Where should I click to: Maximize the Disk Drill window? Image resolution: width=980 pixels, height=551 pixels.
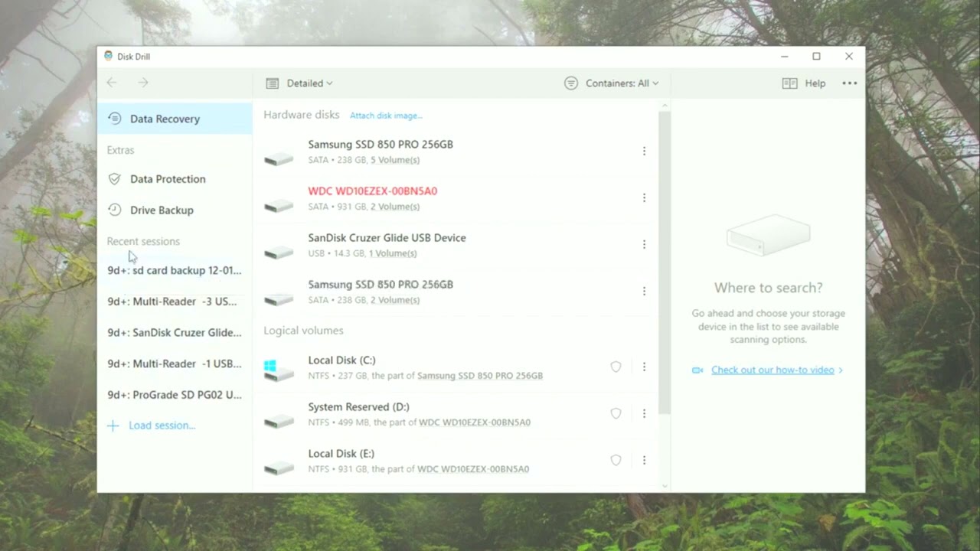click(816, 57)
